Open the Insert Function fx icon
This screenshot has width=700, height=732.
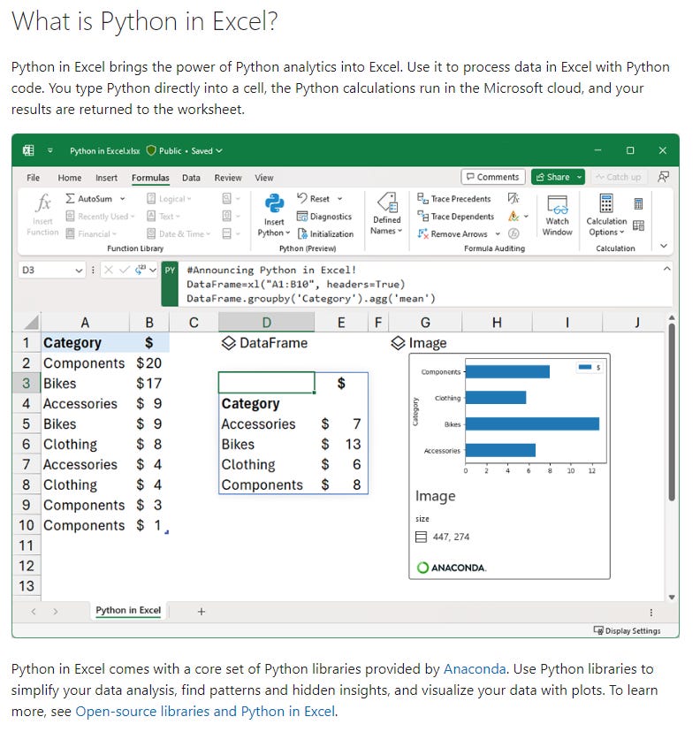tap(43, 202)
